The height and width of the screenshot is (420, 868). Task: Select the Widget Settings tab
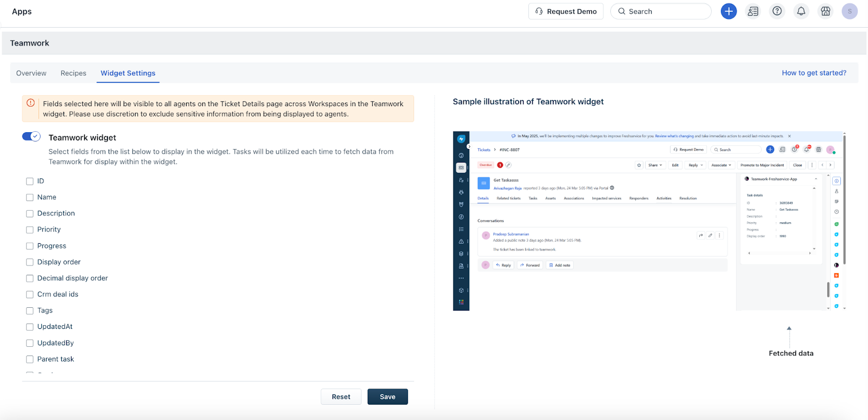[x=128, y=73]
